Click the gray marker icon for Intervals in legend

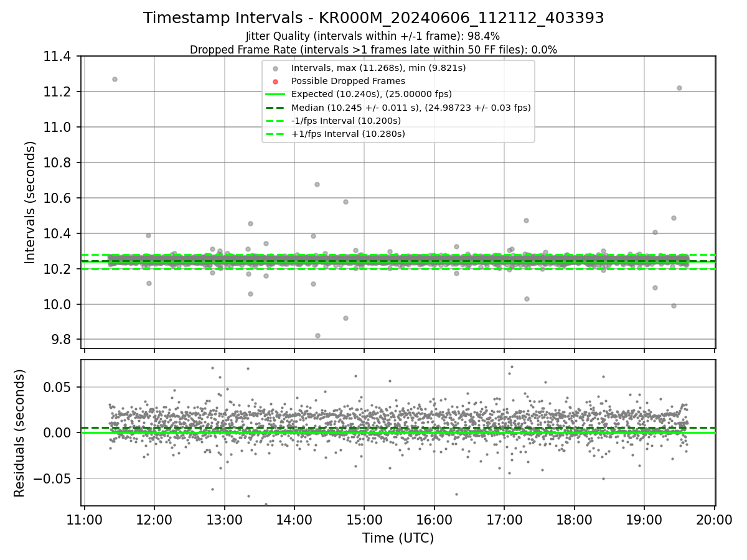click(x=275, y=68)
